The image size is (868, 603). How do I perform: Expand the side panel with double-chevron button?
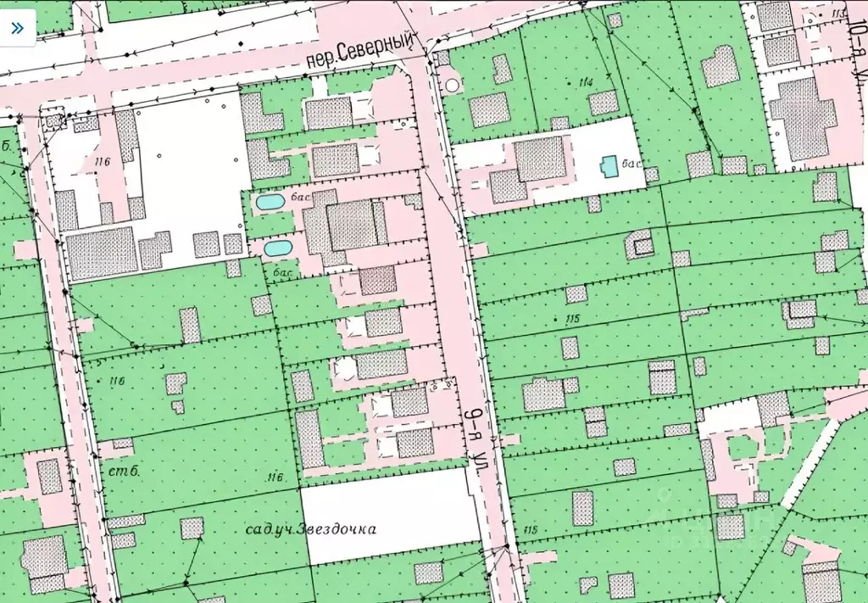(17, 28)
